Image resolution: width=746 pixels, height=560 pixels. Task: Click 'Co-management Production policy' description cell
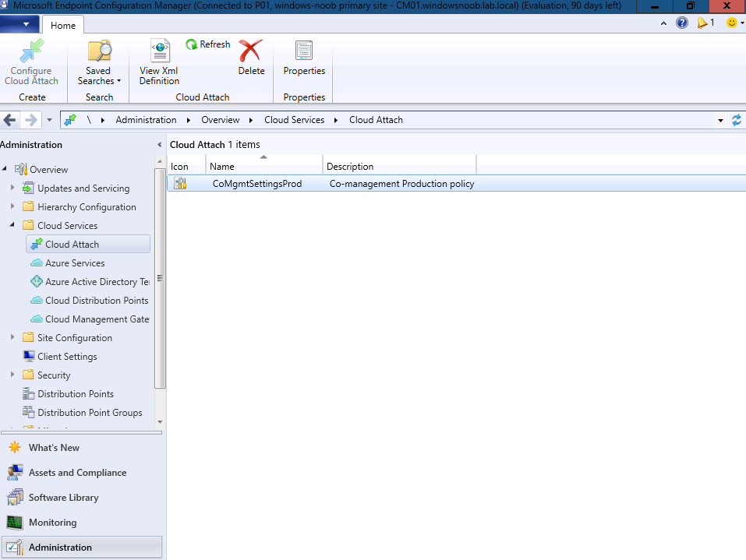tap(401, 184)
